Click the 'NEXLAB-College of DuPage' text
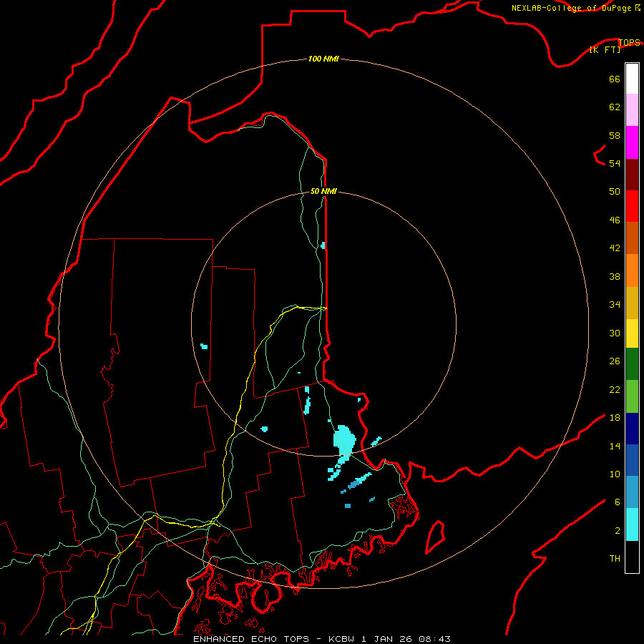 coord(571,8)
